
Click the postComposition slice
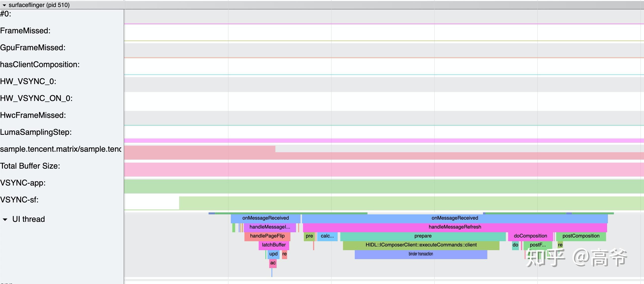580,236
